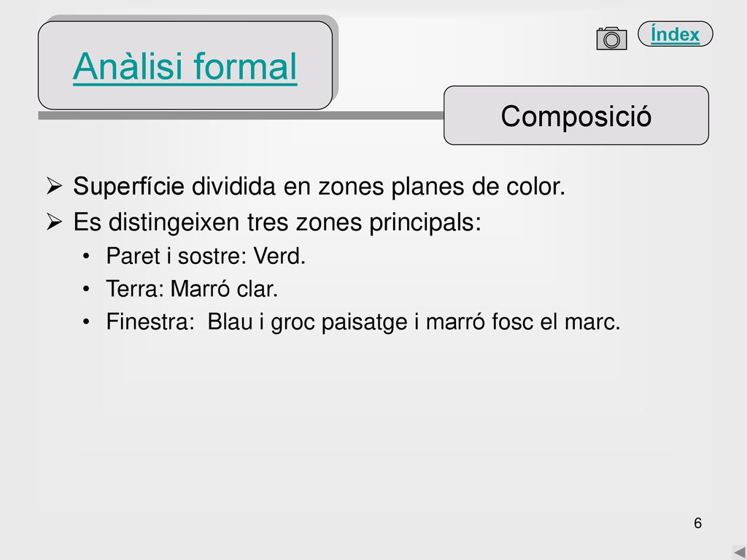Click the arrow bullet before 'Superfície dividida'
The height and width of the screenshot is (560, 747).
pyautogui.click(x=54, y=186)
